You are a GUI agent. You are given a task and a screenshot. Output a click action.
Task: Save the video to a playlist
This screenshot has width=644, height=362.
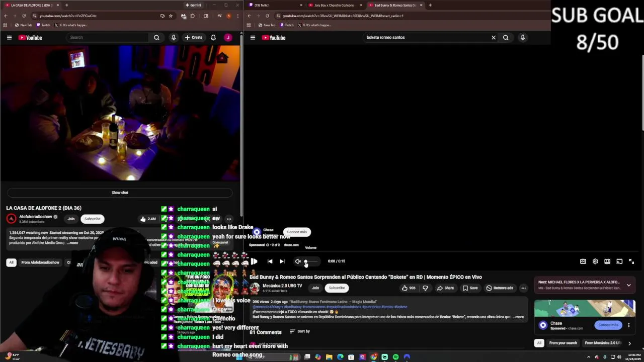470,288
